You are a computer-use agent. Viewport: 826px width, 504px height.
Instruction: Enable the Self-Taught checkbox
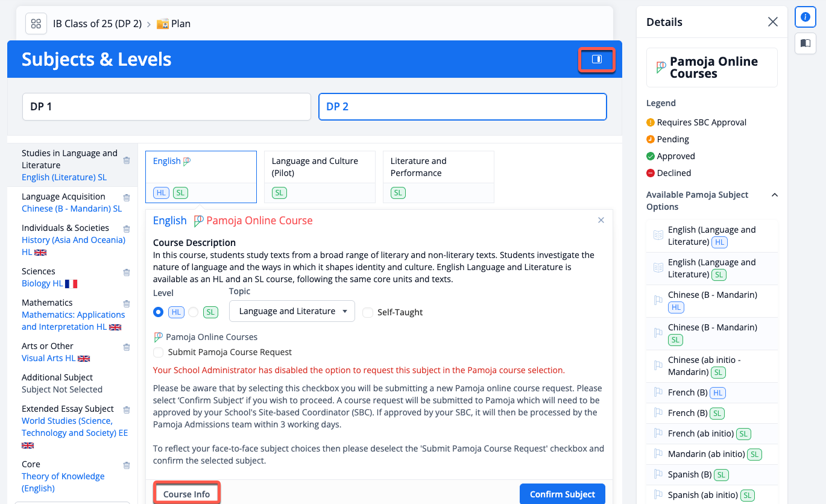368,312
